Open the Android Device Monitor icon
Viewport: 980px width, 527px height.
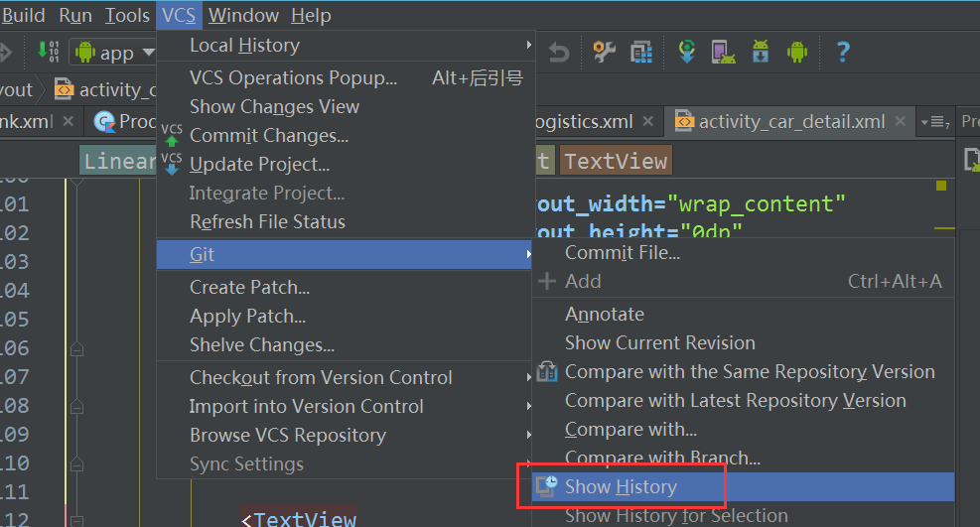[797, 52]
